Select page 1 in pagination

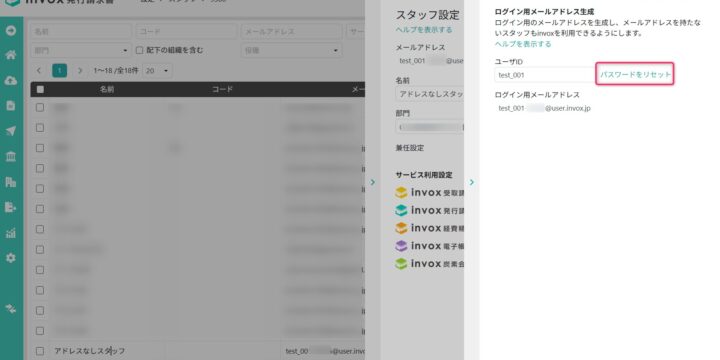(60, 71)
